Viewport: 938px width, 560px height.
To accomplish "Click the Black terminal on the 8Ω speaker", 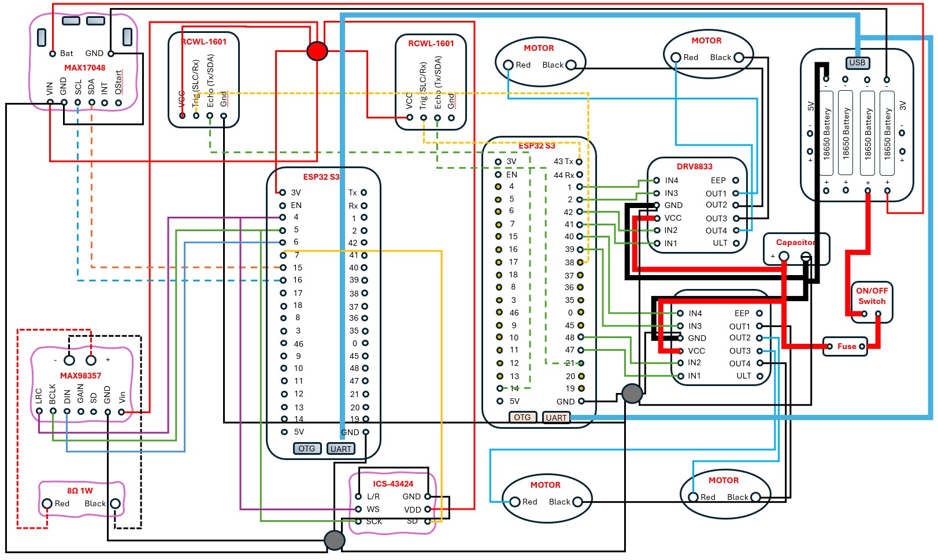I will point(115,504).
